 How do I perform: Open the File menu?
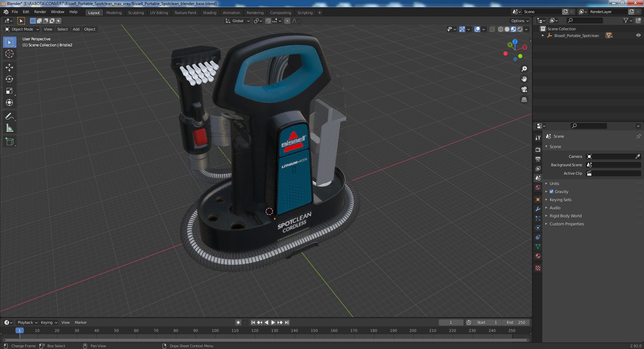pos(15,12)
